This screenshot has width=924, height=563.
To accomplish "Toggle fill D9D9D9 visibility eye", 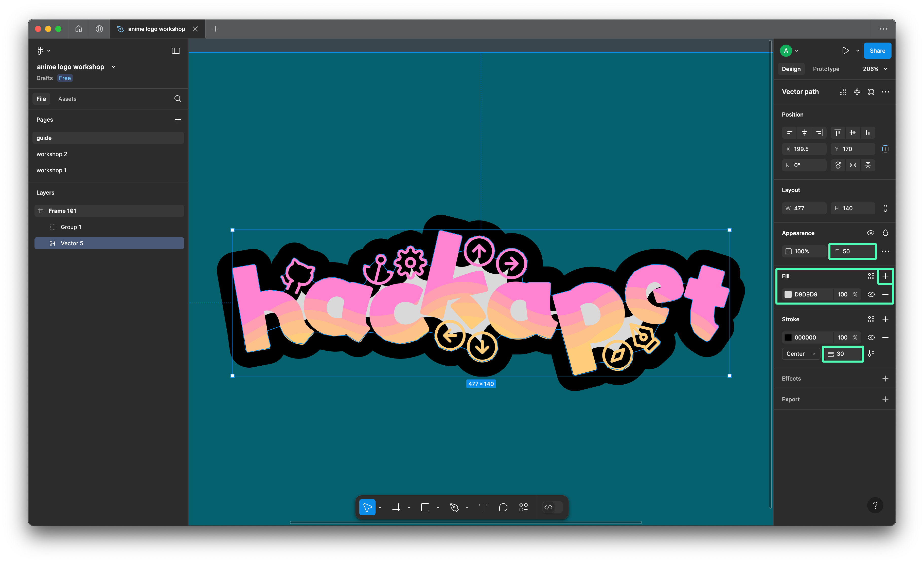I will pos(871,294).
